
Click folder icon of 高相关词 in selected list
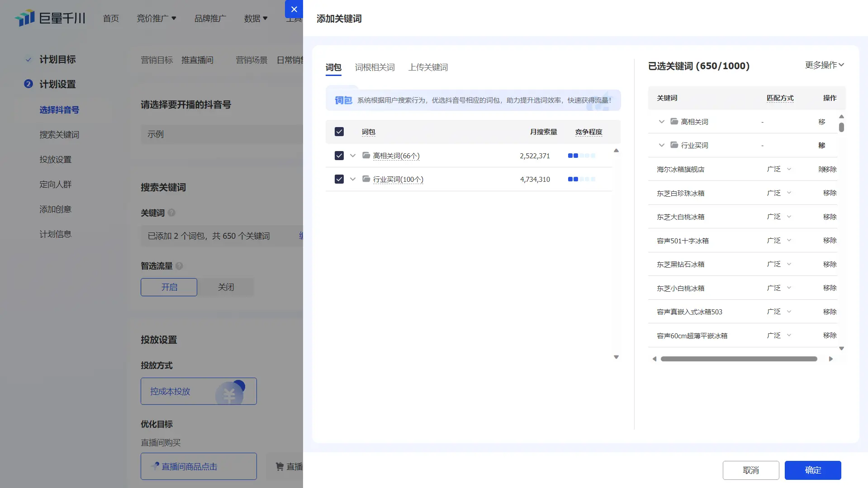click(x=674, y=122)
